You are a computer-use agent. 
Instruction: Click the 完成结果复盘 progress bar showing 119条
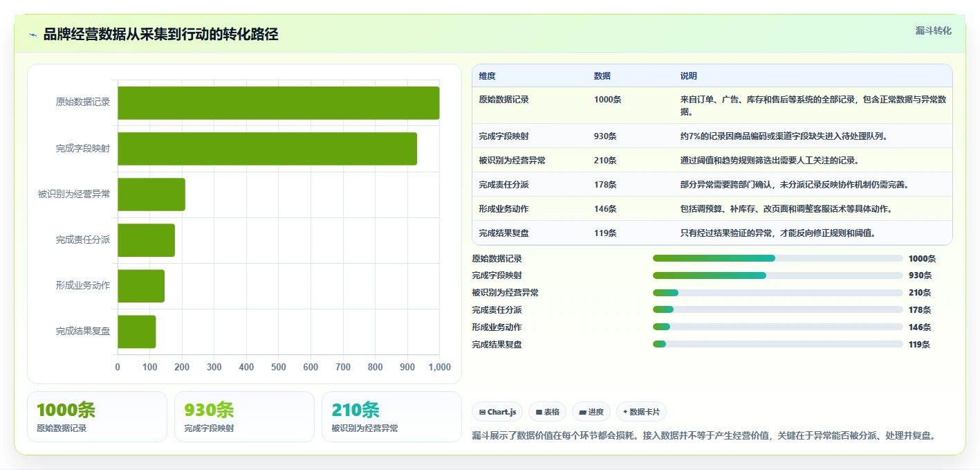[777, 344]
